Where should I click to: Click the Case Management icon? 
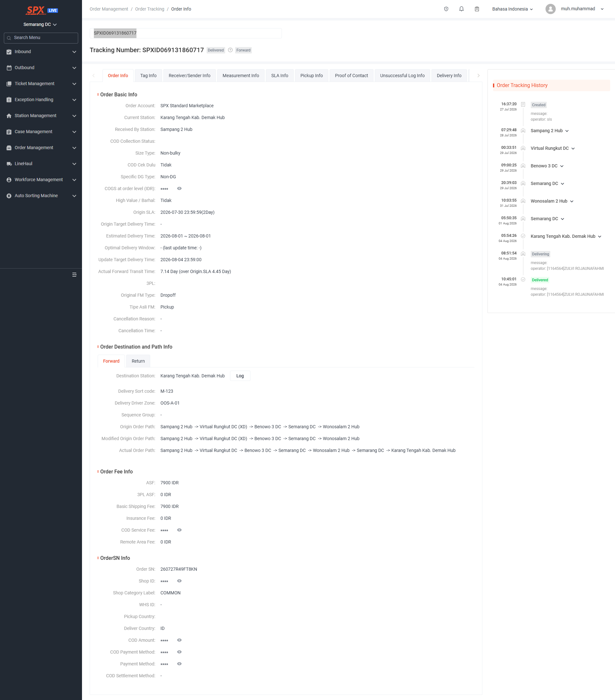tap(9, 132)
